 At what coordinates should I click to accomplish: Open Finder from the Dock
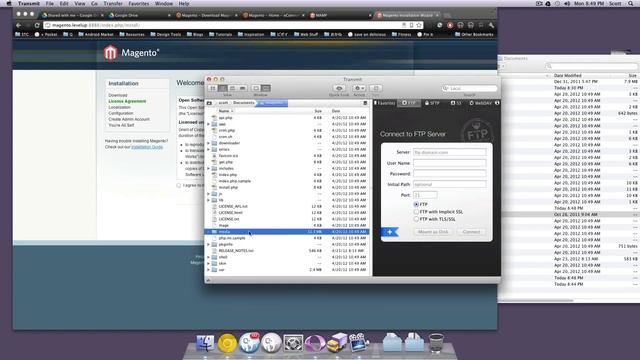click(x=205, y=343)
